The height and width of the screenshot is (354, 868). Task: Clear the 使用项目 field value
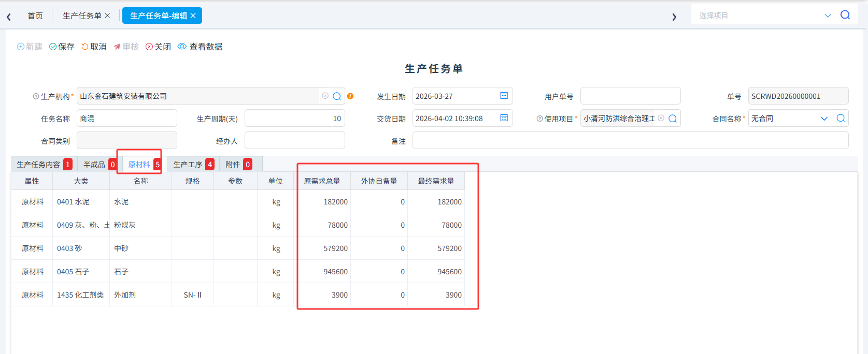coord(661,118)
